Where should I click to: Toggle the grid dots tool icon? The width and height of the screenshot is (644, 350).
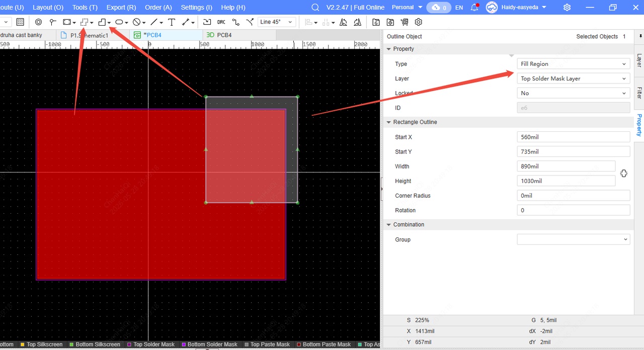(x=20, y=22)
